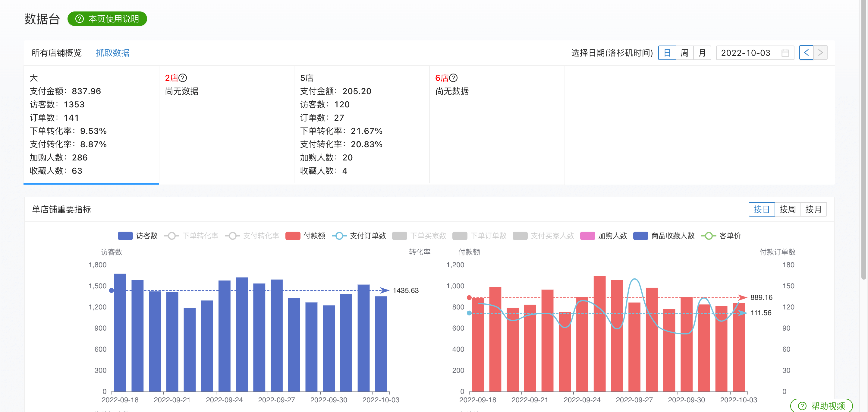Click the question mark icon beside 2店
The image size is (868, 412).
coord(183,78)
